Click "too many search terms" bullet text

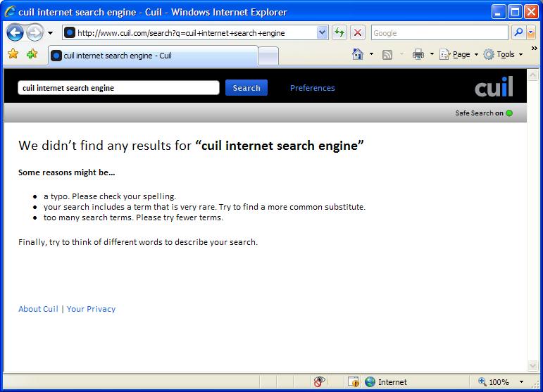coord(133,217)
